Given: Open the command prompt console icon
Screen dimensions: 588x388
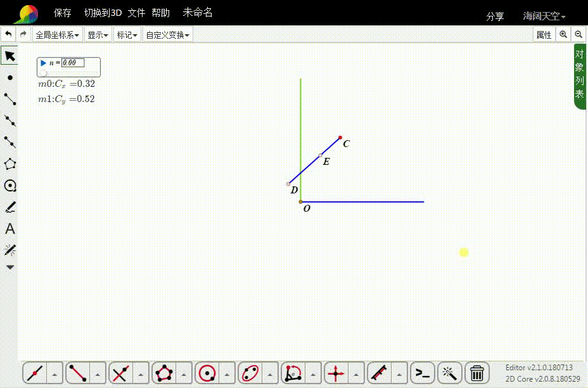Looking at the screenshot, I should click(x=423, y=373).
